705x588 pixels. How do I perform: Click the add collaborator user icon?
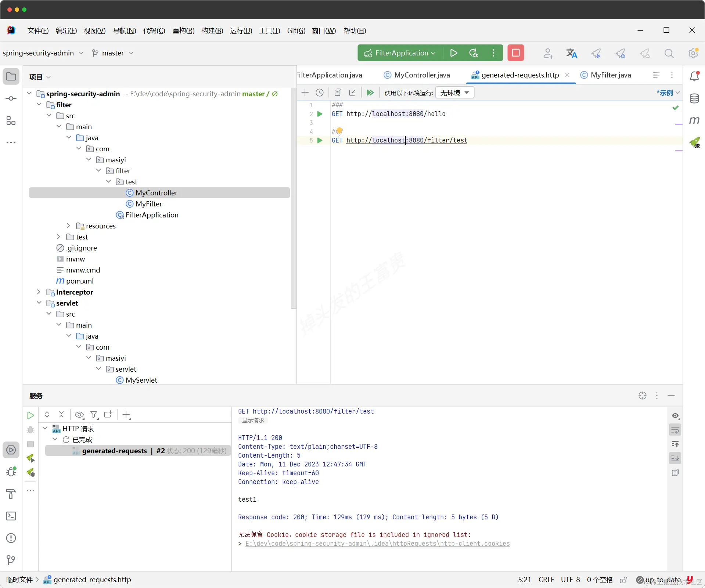548,53
